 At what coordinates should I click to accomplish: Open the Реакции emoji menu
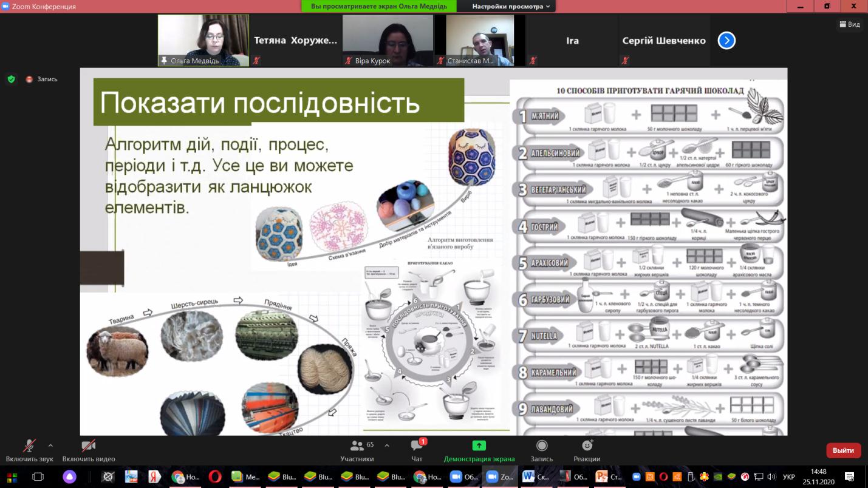587,450
